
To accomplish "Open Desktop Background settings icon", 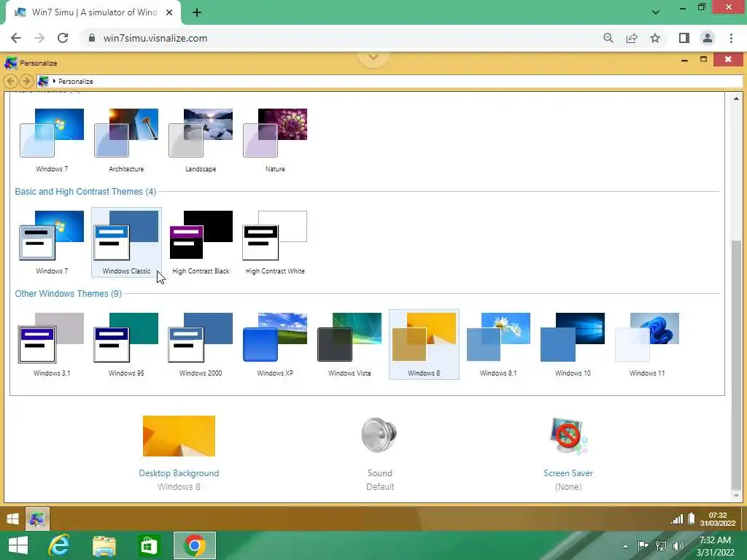I will (x=179, y=436).
